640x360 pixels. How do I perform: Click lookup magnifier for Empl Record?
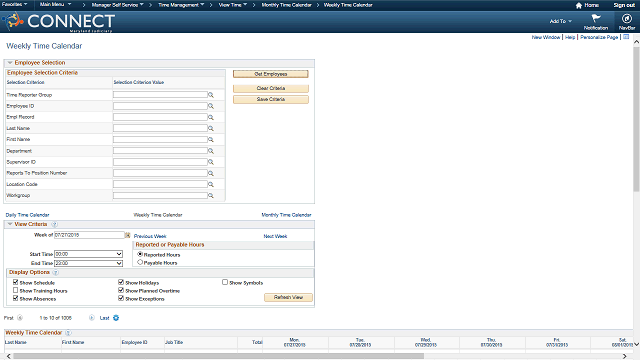[211, 117]
